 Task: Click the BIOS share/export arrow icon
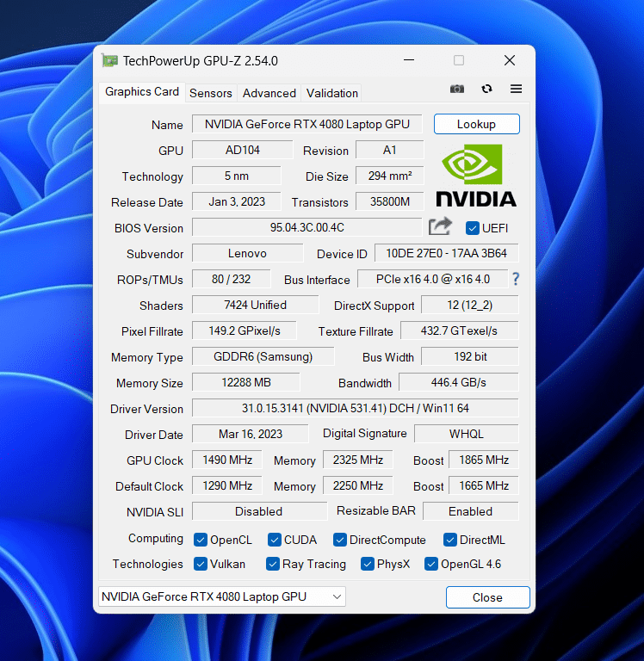(x=440, y=227)
